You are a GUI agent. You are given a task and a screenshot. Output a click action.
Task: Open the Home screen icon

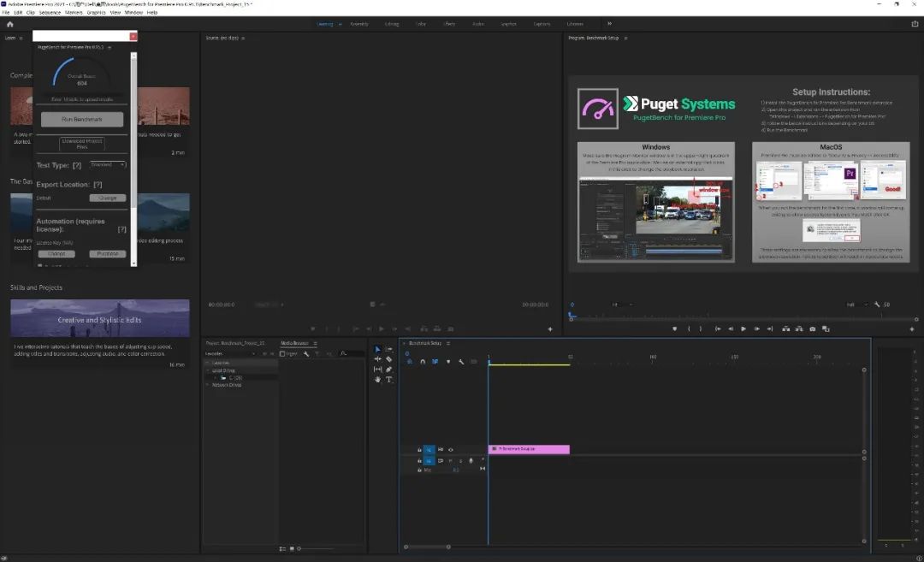[x=10, y=24]
